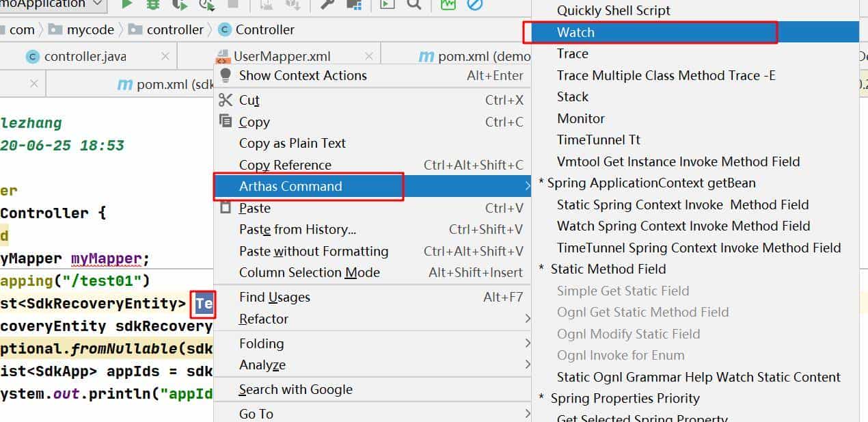868x422 pixels.
Task: Expand the Folding submenu arrow
Action: [x=527, y=343]
